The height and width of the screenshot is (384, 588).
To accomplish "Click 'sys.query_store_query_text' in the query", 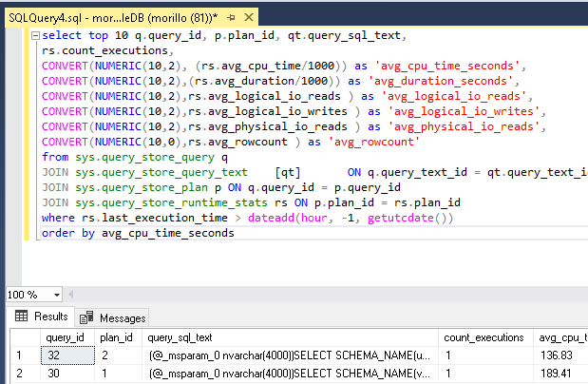I will pyautogui.click(x=161, y=172).
